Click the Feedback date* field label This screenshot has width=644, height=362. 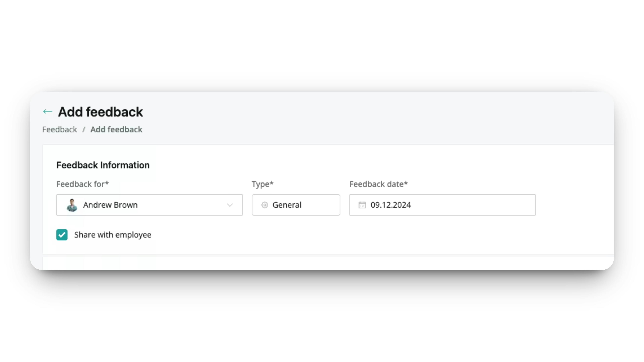(x=379, y=184)
